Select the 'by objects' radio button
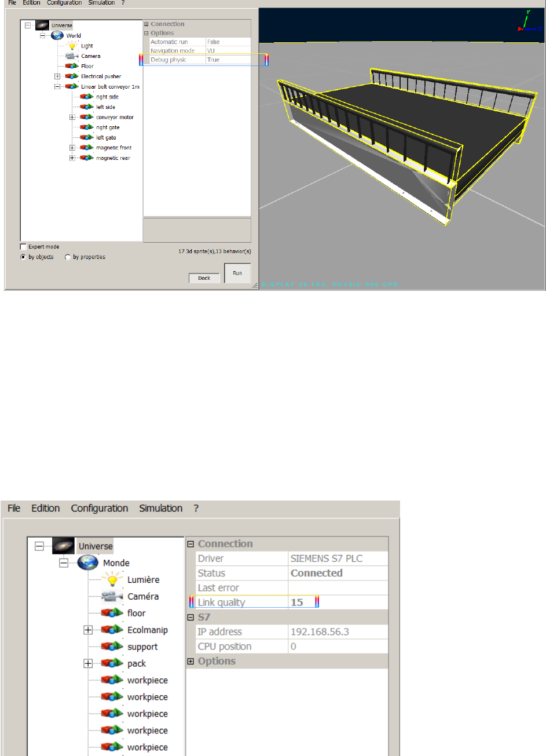 coord(24,257)
